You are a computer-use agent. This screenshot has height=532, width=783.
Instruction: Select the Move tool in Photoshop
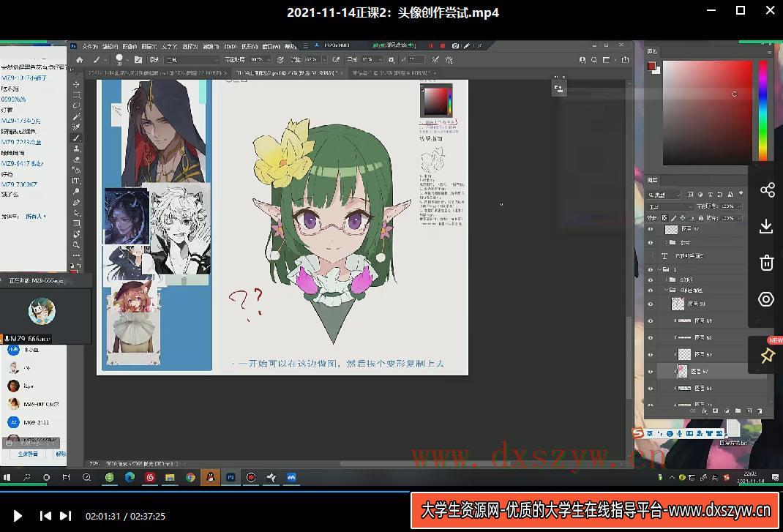click(76, 84)
